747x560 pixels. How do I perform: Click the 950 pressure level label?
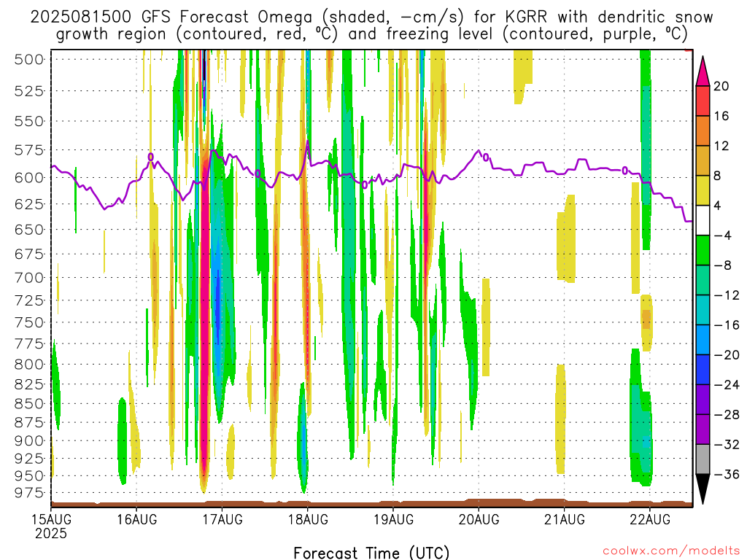(x=29, y=475)
